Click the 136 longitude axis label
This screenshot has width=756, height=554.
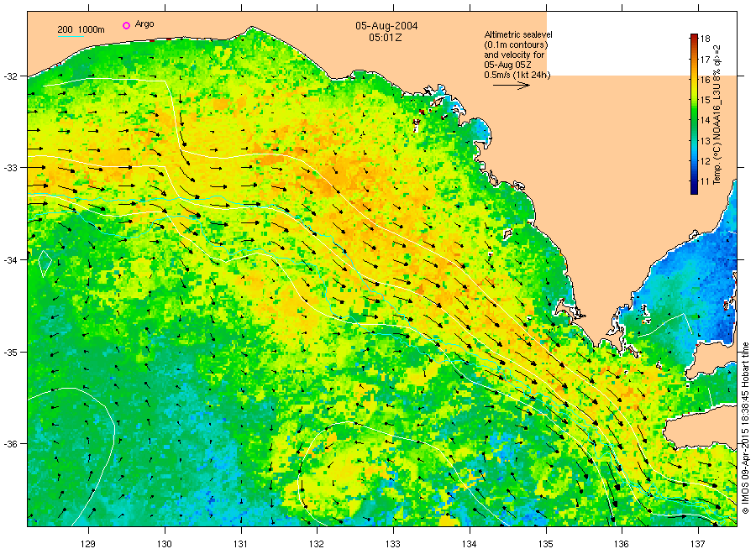coord(622,545)
